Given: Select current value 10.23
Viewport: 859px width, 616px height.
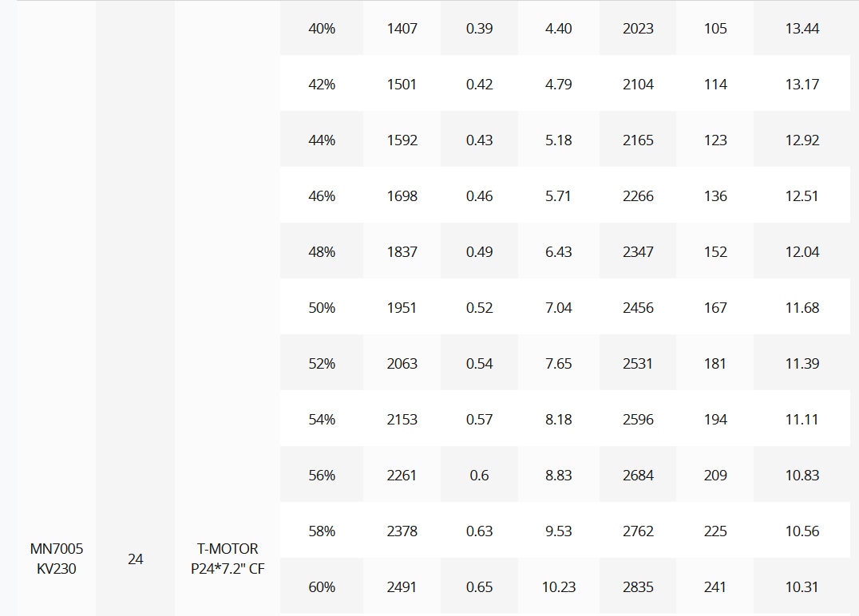Looking at the screenshot, I should coord(558,587).
